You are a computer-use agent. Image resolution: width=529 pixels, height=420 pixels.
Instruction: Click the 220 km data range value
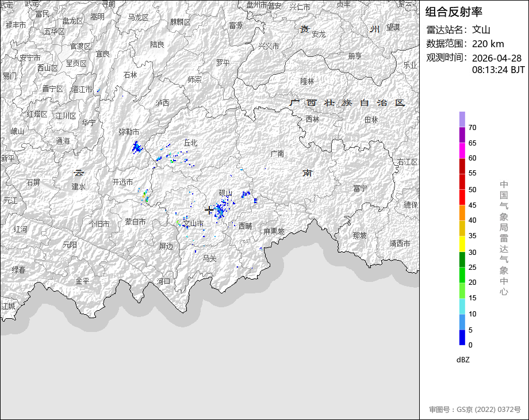(488, 44)
